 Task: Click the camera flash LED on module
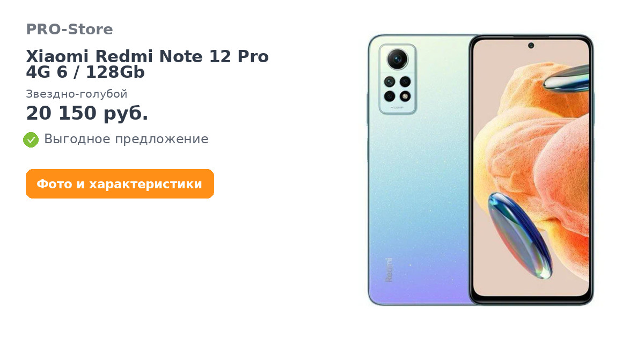pos(405,96)
